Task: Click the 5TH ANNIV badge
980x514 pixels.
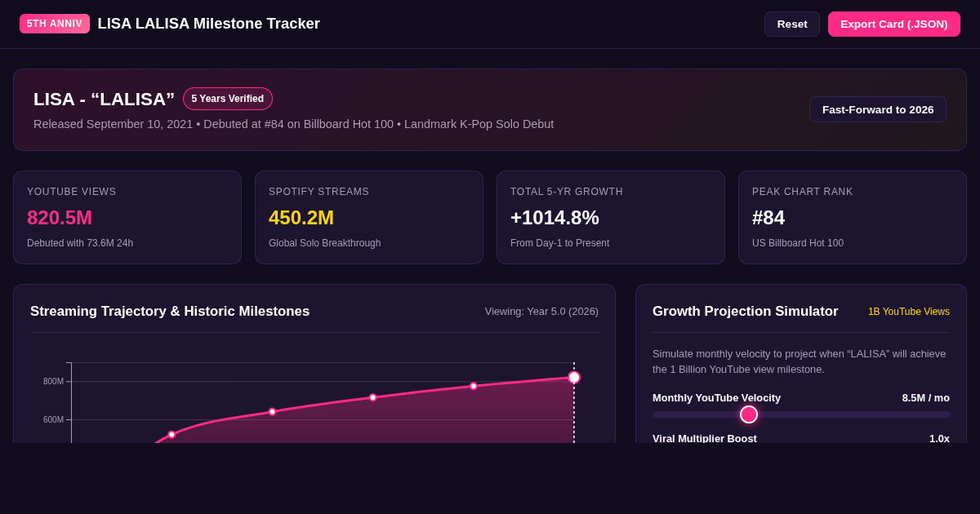Action: 55,24
